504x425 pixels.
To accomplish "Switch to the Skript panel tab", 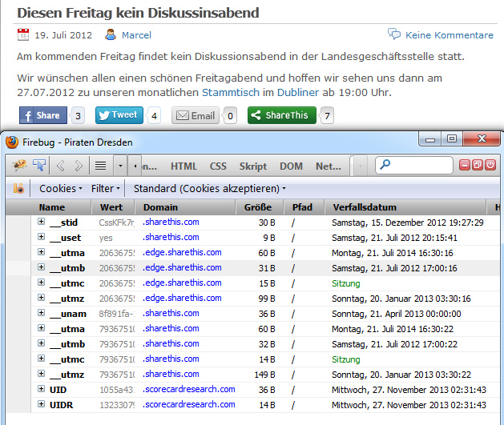I will point(253,166).
